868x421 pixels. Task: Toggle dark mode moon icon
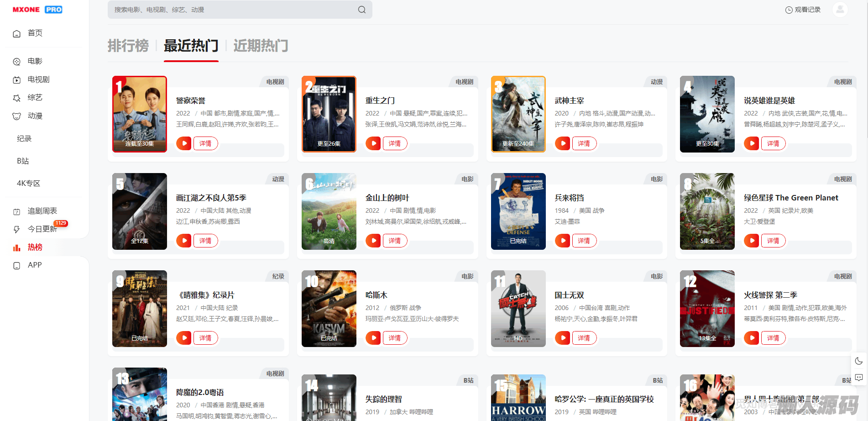[x=859, y=361]
